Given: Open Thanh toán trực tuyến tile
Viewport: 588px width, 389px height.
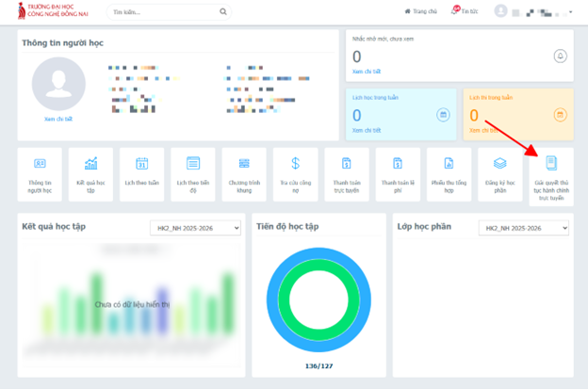Looking at the screenshot, I should [347, 174].
